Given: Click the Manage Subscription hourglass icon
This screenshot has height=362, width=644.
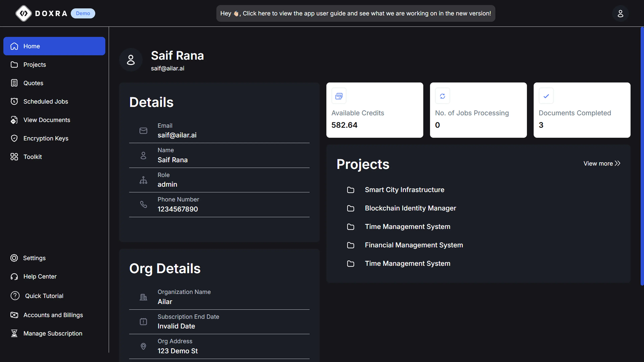Looking at the screenshot, I should 14,334.
